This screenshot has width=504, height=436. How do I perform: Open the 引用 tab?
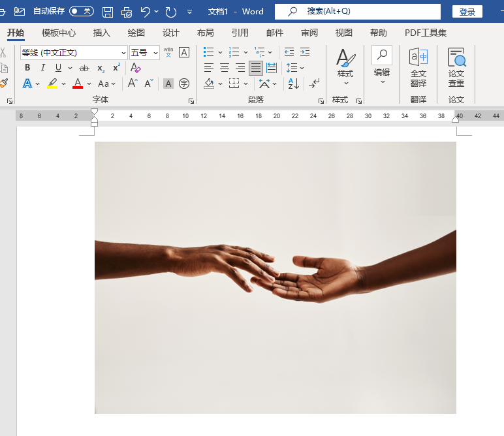(x=240, y=33)
